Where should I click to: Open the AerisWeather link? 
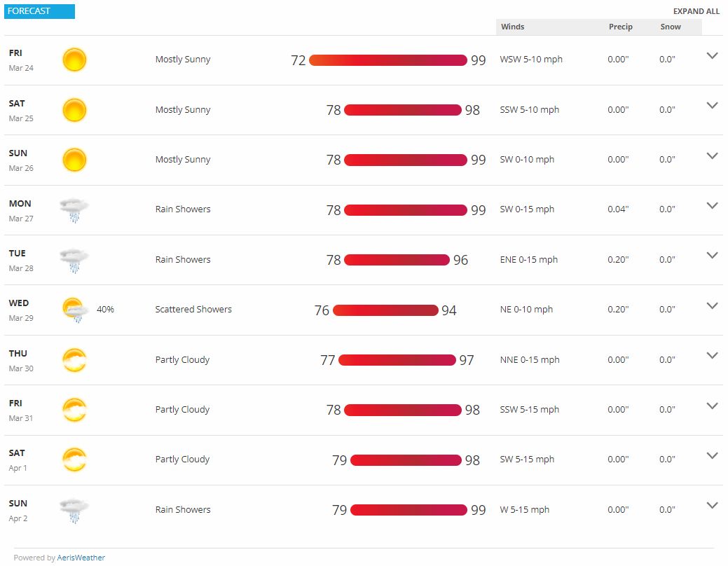click(x=81, y=558)
